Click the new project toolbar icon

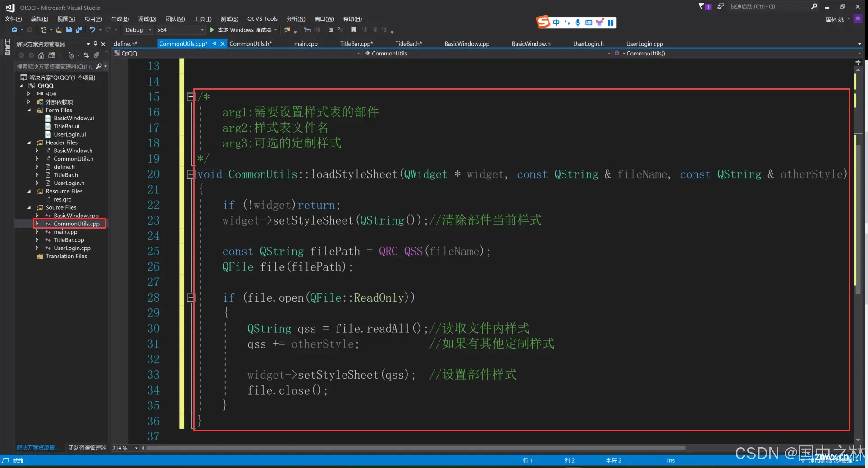(x=43, y=30)
